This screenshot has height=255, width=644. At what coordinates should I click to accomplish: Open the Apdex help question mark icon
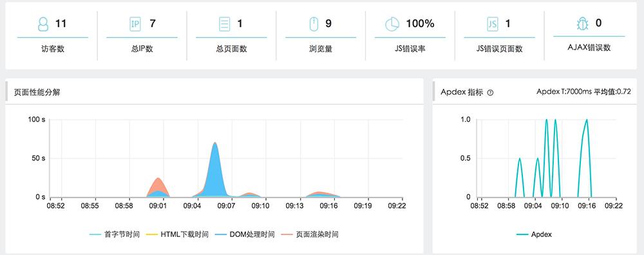[x=490, y=93]
